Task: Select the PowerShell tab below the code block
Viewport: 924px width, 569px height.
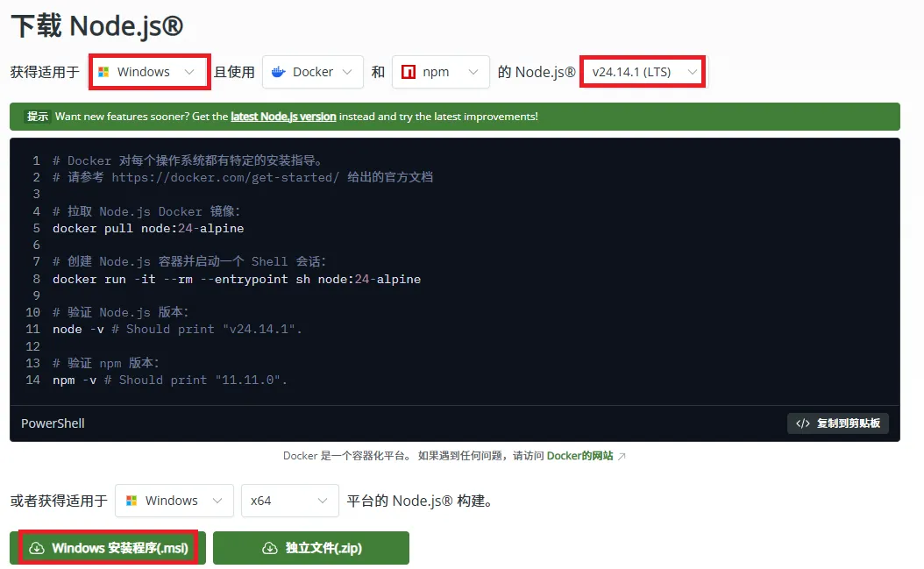Action: tap(53, 423)
